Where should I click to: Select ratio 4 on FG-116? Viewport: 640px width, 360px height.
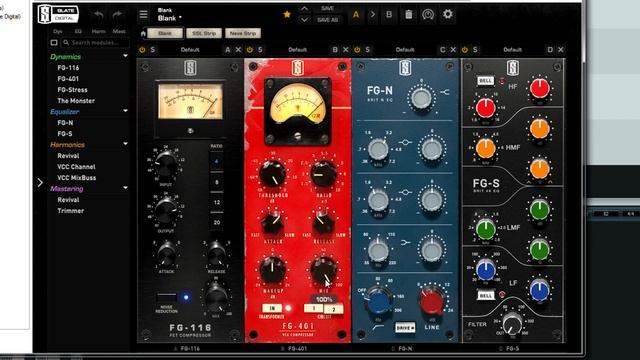[x=216, y=162]
